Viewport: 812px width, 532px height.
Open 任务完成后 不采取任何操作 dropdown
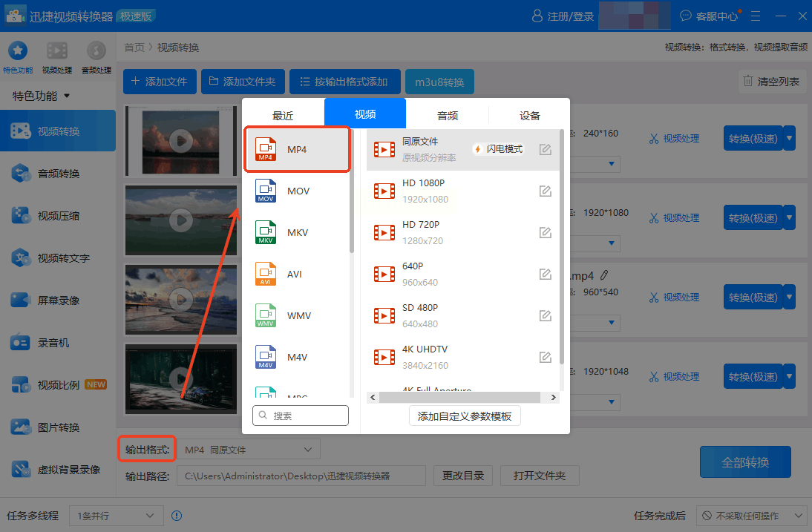tap(751, 516)
